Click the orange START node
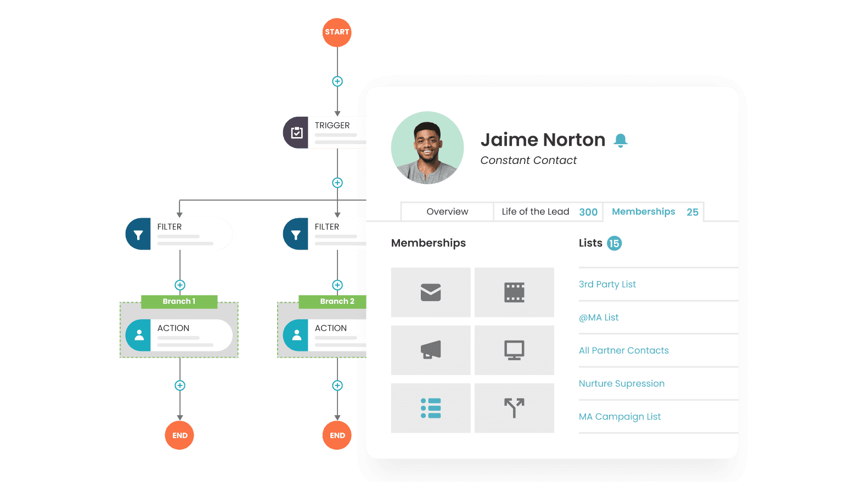Image resolution: width=868 pixels, height=482 pixels. point(337,32)
